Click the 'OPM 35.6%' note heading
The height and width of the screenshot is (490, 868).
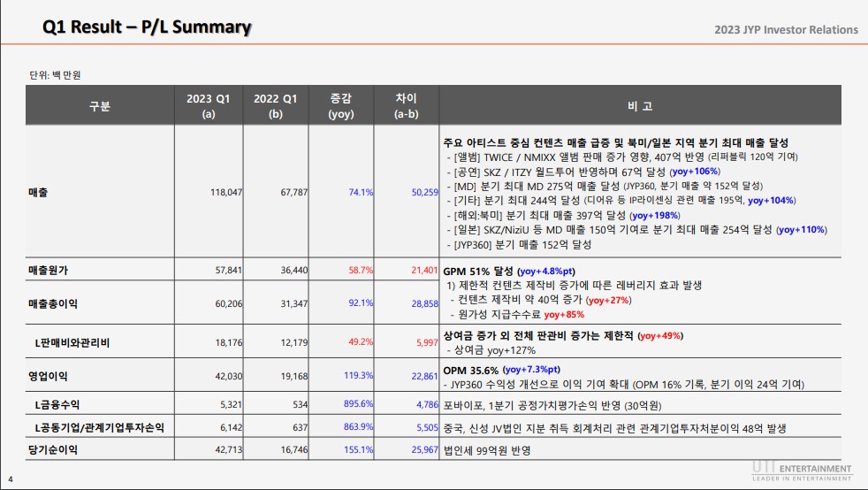pos(501,370)
